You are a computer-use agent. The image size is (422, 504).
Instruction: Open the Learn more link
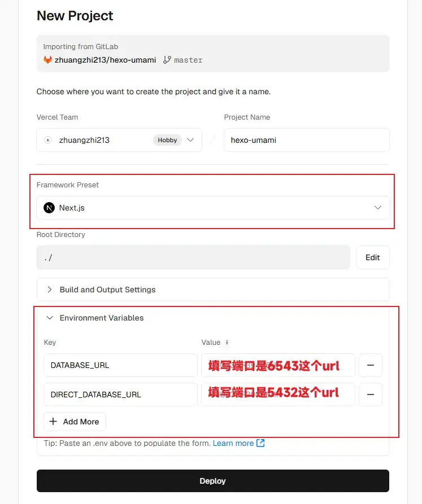tap(233, 443)
